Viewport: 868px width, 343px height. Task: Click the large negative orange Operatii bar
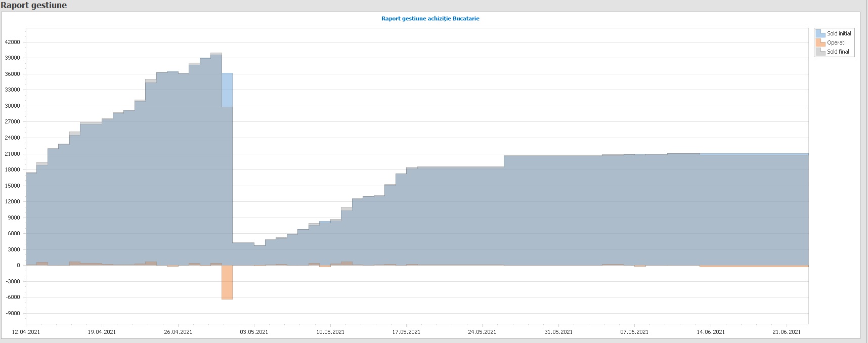click(227, 282)
